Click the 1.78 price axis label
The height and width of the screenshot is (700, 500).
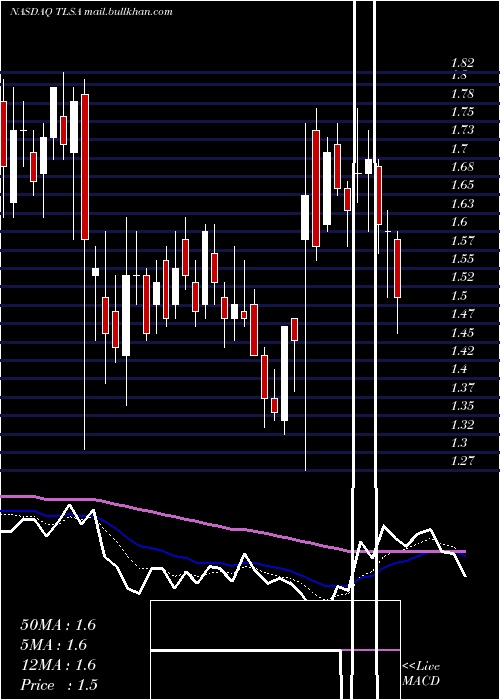[462, 94]
